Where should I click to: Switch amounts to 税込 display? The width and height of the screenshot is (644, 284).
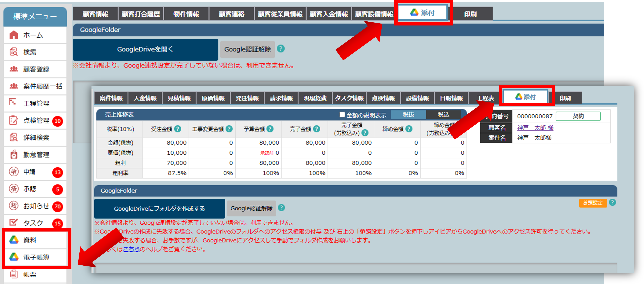(x=444, y=115)
